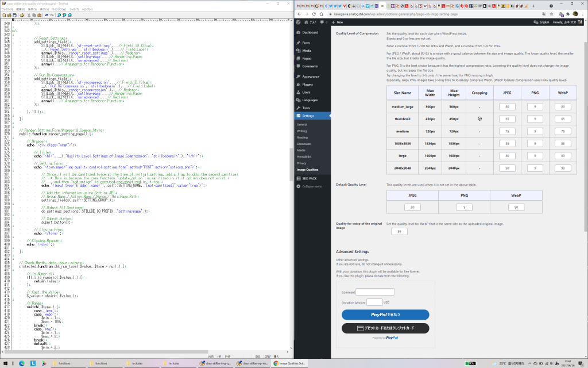
Task: Open New menu in WordPress admin bar
Action: (x=338, y=22)
